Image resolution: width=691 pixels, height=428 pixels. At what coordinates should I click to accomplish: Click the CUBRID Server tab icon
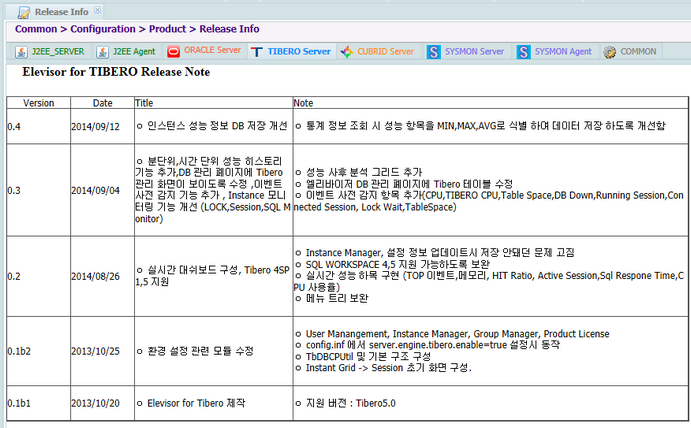[347, 51]
